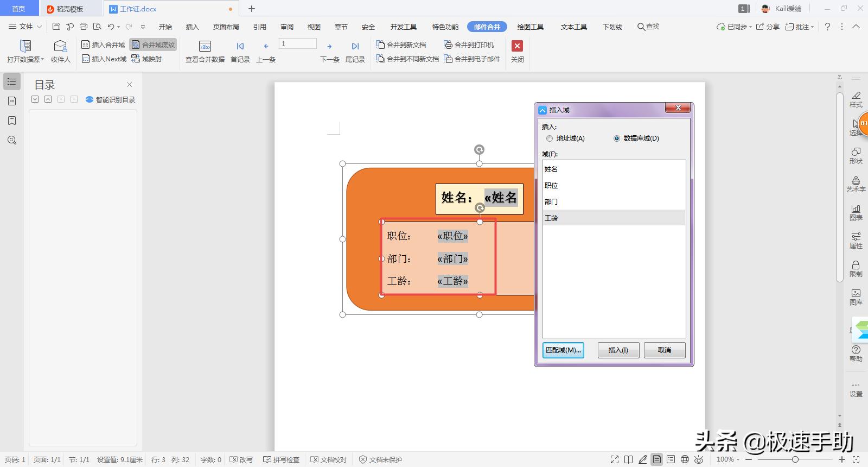Open the undo history dropdown arrow
Image resolution: width=868 pixels, height=467 pixels.
[x=118, y=27]
